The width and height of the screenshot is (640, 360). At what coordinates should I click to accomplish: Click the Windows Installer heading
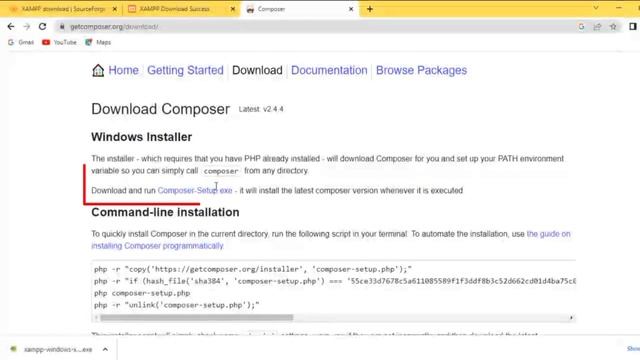(x=142, y=137)
